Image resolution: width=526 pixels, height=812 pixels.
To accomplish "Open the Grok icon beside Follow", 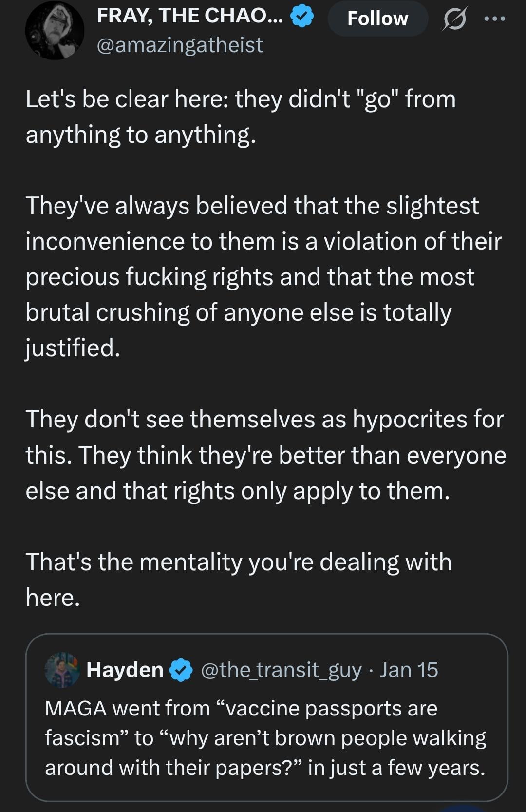I will click(x=455, y=19).
